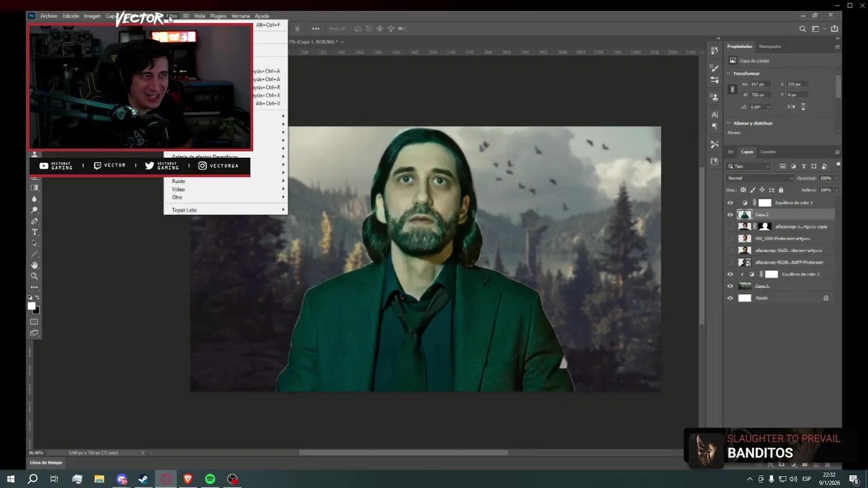
Task: Change screen mode icon at toolbar bottom
Action: point(35,333)
